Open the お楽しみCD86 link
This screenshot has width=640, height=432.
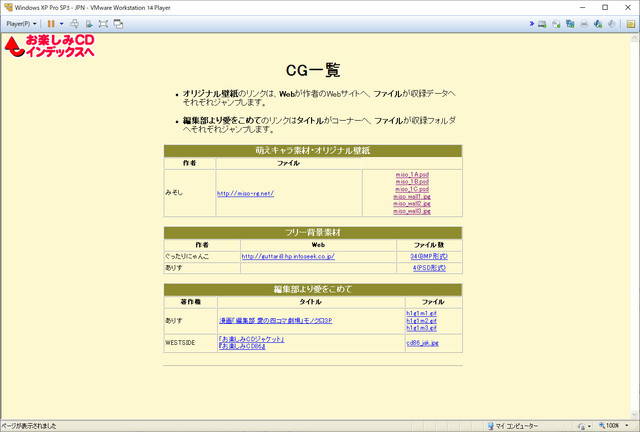[x=242, y=346]
